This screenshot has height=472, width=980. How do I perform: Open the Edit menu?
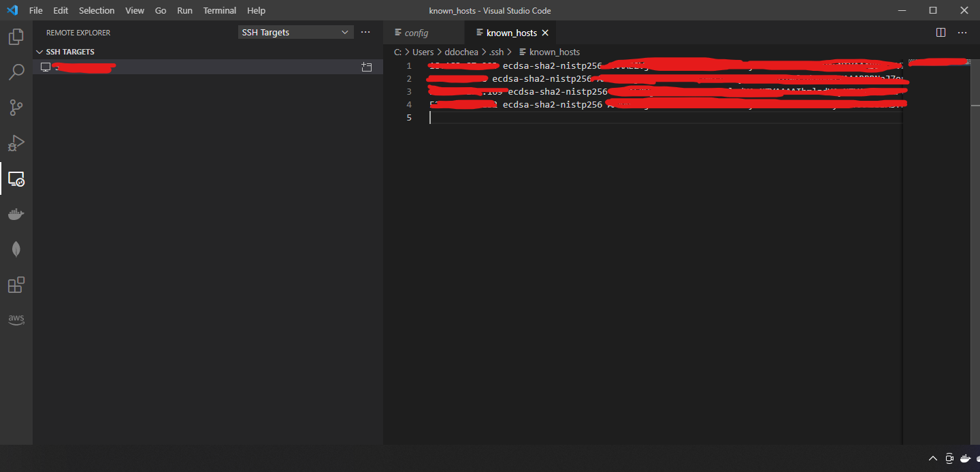(x=61, y=10)
